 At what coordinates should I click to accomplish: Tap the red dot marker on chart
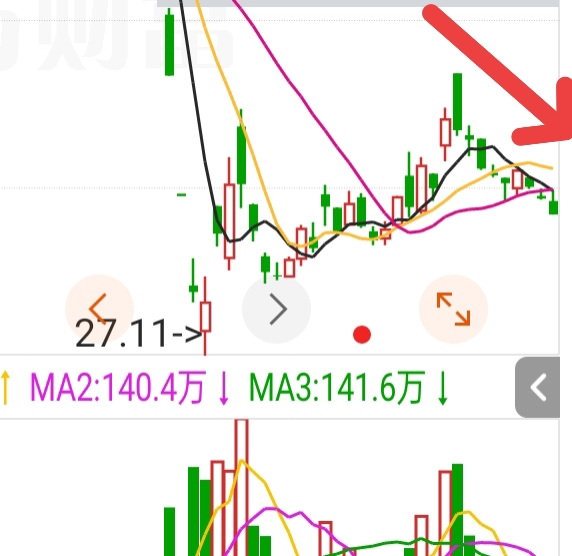[362, 335]
